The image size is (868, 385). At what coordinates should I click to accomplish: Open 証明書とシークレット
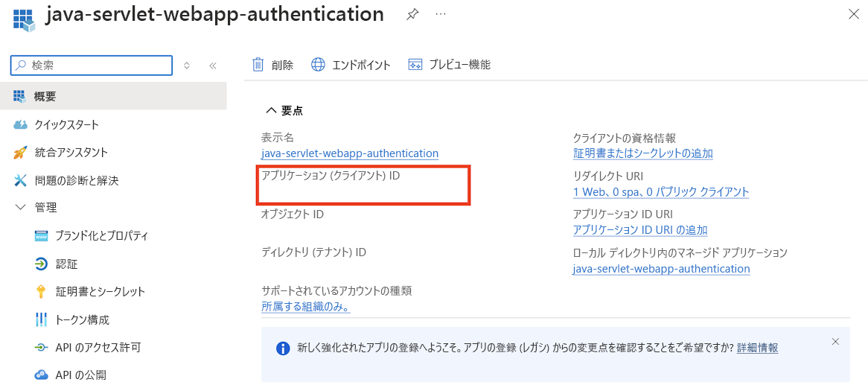pos(100,291)
